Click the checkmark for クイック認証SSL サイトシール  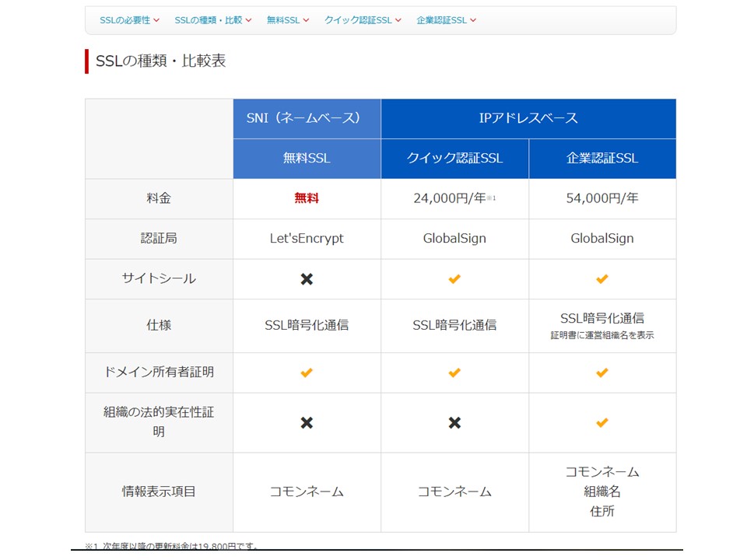point(454,278)
